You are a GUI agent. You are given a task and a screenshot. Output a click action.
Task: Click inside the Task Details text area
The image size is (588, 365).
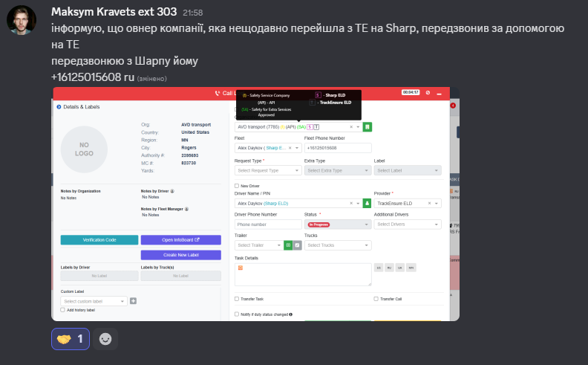pyautogui.click(x=303, y=274)
